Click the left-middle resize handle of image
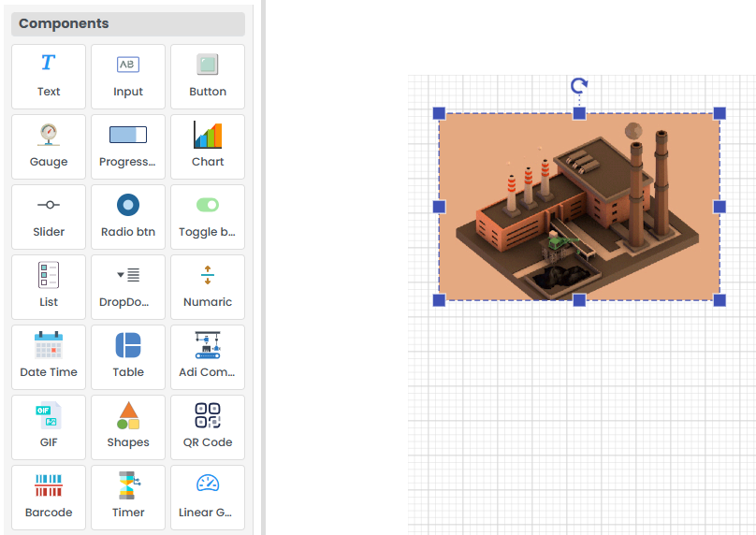 [x=439, y=207]
